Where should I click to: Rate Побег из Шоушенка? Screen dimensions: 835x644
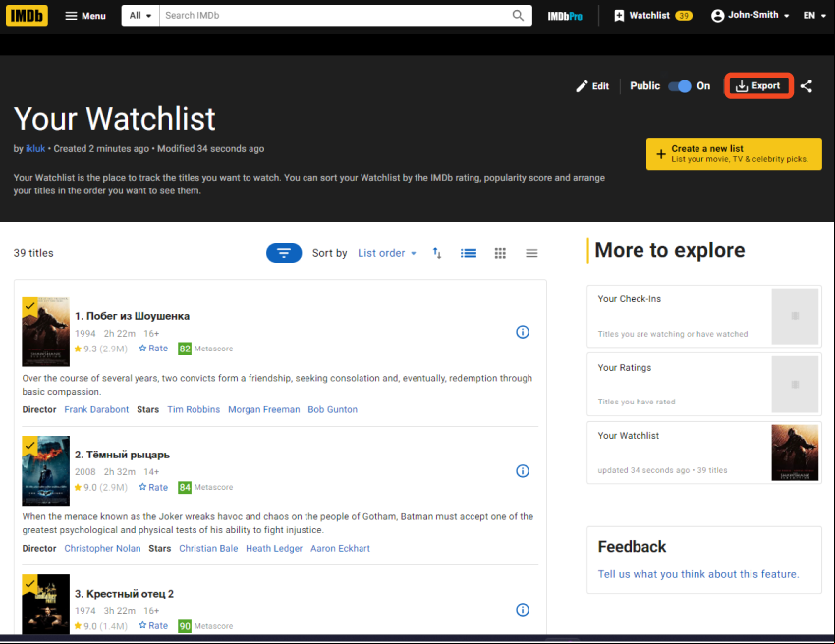coord(153,349)
